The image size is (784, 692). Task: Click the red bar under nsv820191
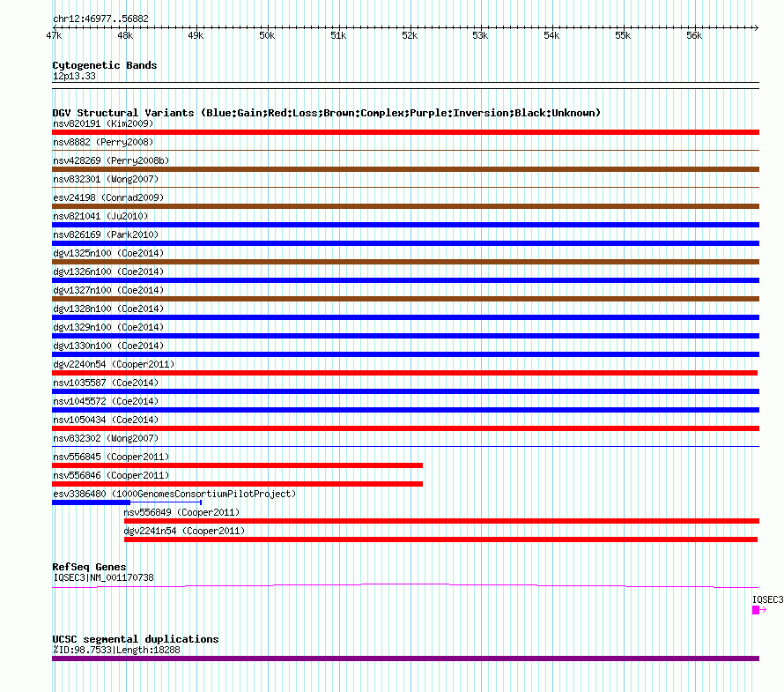[405, 132]
